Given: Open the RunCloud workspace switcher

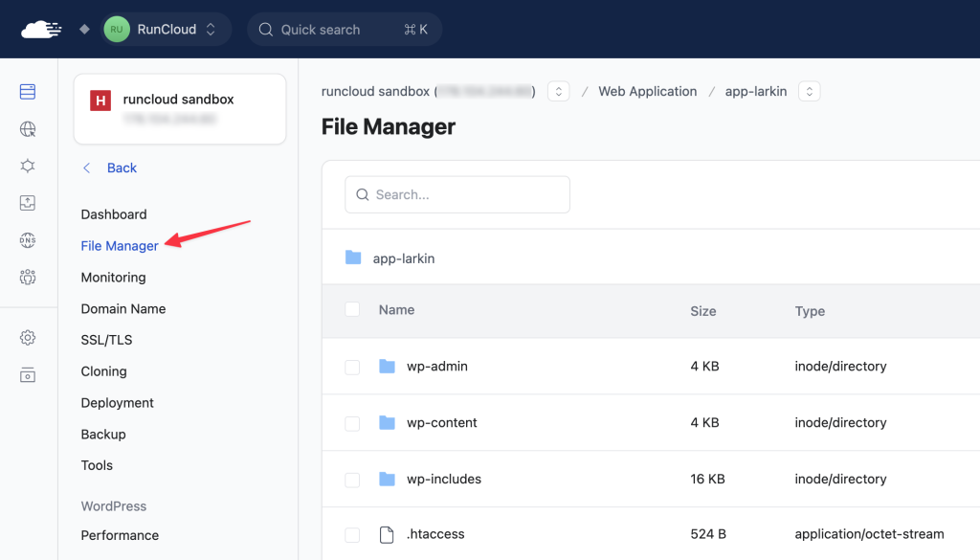Looking at the screenshot, I should [166, 30].
